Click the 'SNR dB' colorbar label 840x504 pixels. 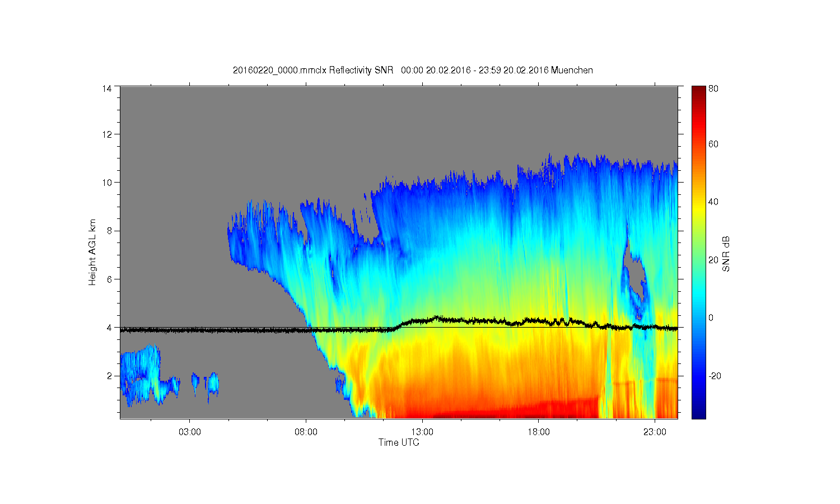[726, 254]
